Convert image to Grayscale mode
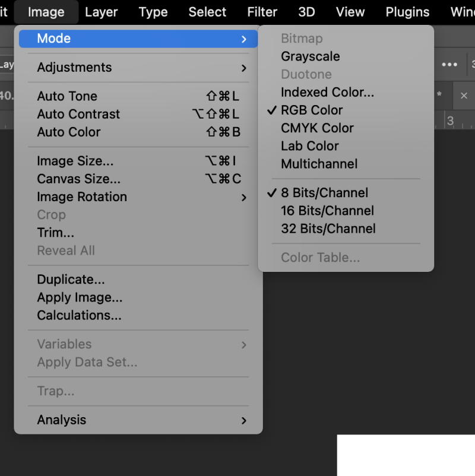The width and height of the screenshot is (475, 476). coord(310,56)
